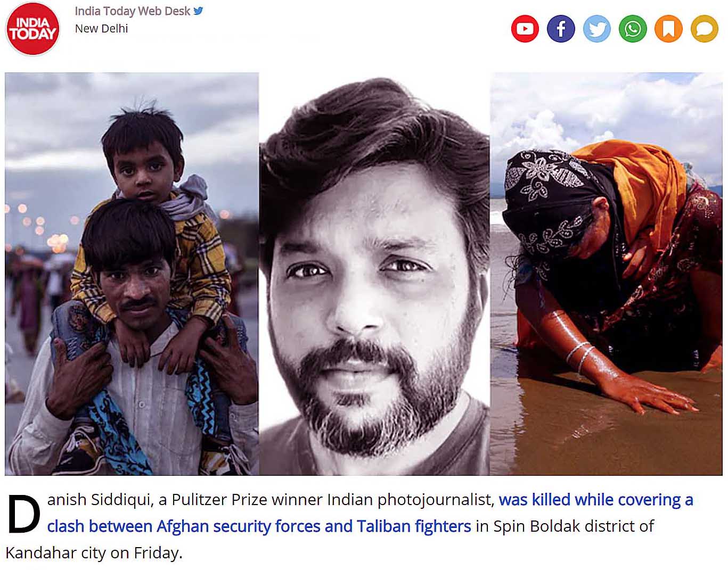Viewport: 728px width, 570px height.
Task: Click photo of child on man's shoulders
Action: [132, 274]
